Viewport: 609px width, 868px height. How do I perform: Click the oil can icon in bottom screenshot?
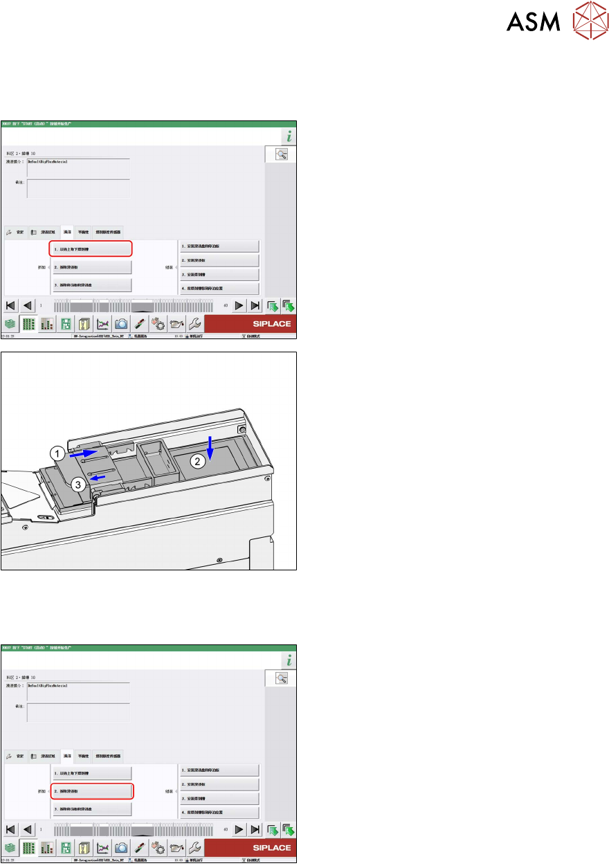pyautogui.click(x=176, y=847)
